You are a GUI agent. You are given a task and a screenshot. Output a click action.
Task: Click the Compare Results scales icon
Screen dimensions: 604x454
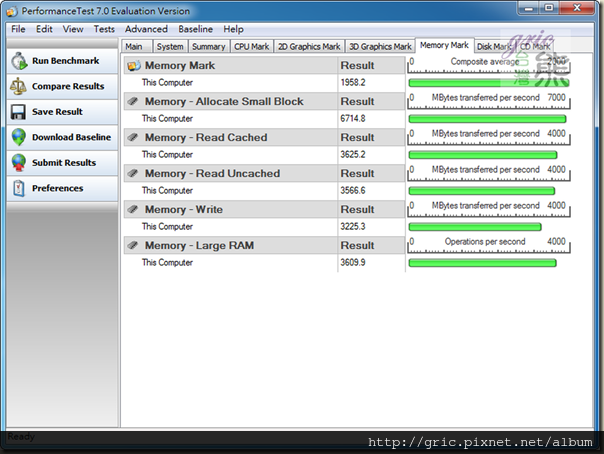click(x=18, y=86)
